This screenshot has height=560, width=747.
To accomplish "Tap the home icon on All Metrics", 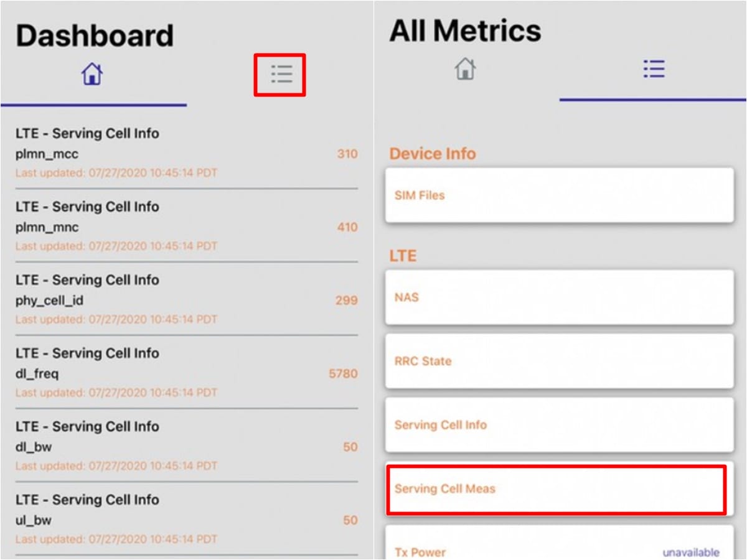I will point(466,68).
